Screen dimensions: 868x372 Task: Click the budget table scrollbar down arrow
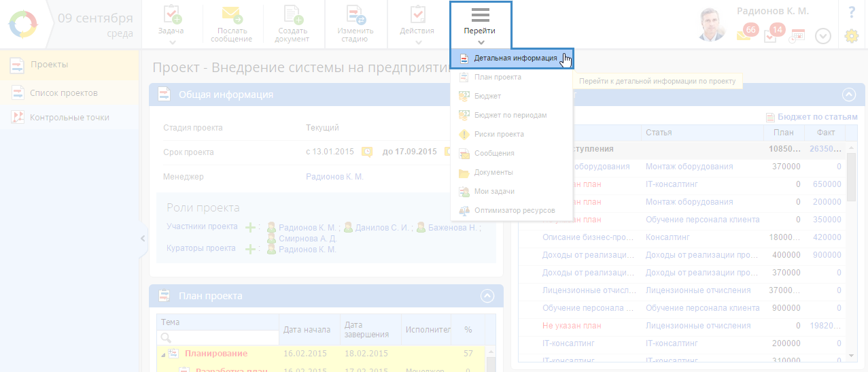pyautogui.click(x=851, y=356)
